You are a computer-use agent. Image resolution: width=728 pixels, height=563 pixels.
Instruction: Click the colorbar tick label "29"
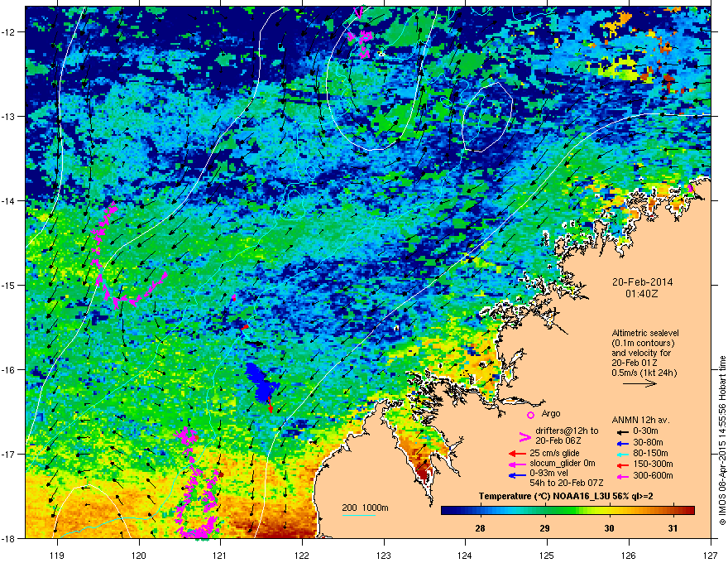pos(544,528)
